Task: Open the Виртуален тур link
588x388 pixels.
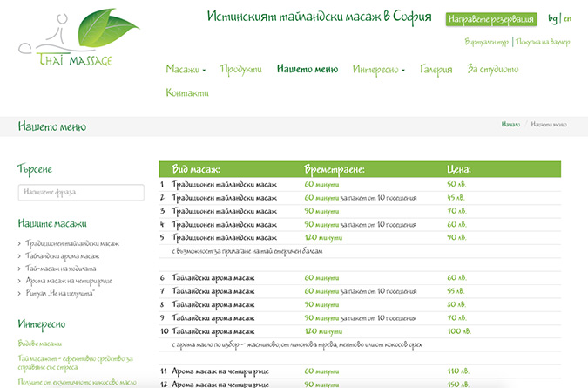Action: pos(486,42)
